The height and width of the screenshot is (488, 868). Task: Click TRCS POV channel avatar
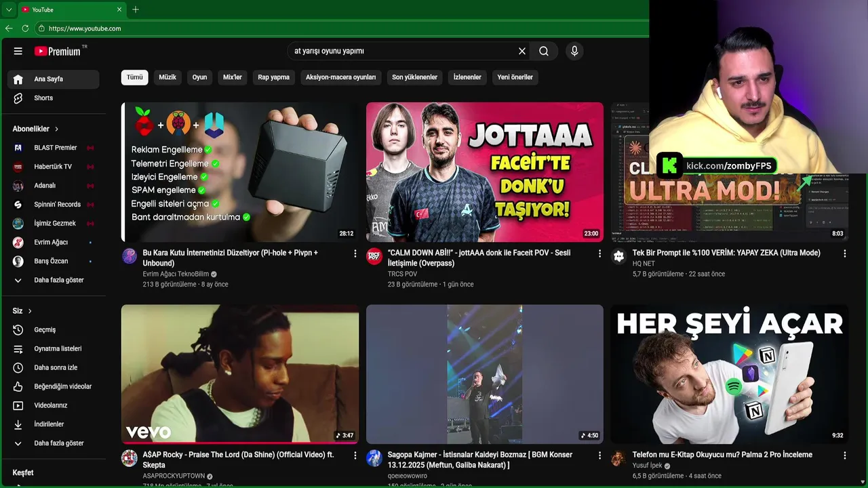374,256
